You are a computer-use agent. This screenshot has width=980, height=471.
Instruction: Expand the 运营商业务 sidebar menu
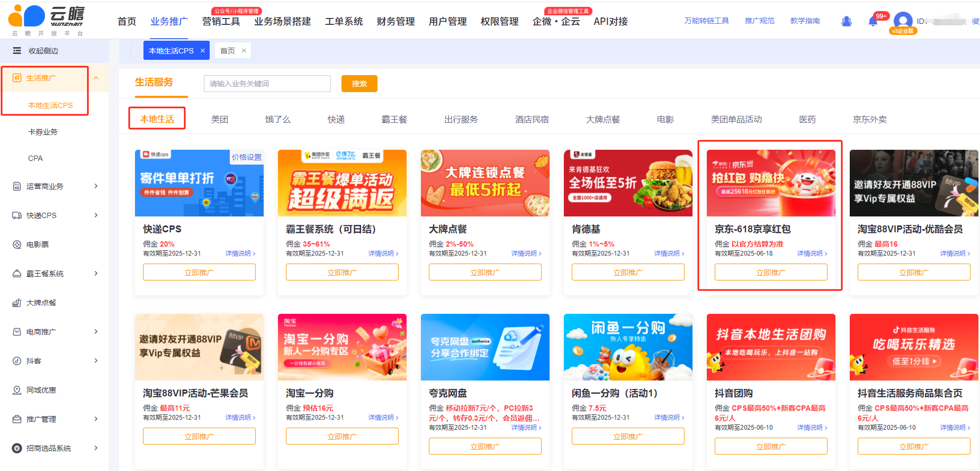pyautogui.click(x=96, y=186)
